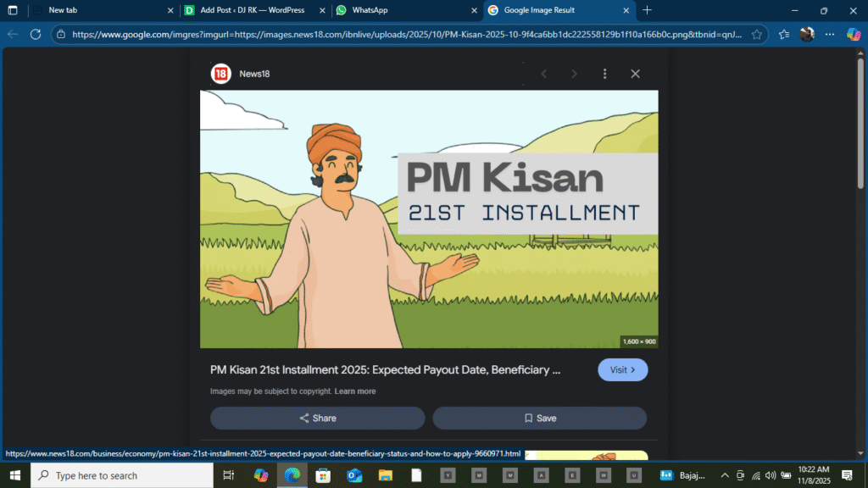Click the browser refresh icon
The width and height of the screenshot is (868, 488).
[x=35, y=35]
